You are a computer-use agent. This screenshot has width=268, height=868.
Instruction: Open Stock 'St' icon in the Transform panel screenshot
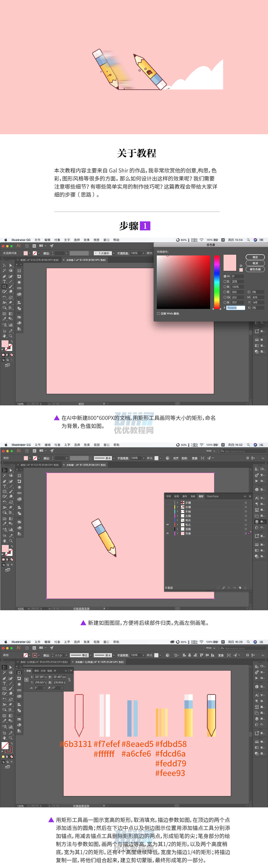click(34, 648)
